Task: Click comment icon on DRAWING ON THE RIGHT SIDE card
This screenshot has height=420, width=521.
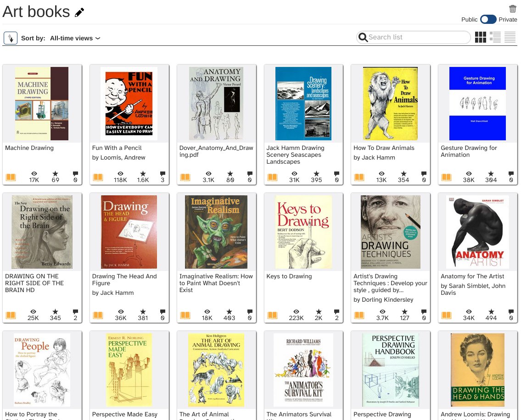Action: coord(75,311)
